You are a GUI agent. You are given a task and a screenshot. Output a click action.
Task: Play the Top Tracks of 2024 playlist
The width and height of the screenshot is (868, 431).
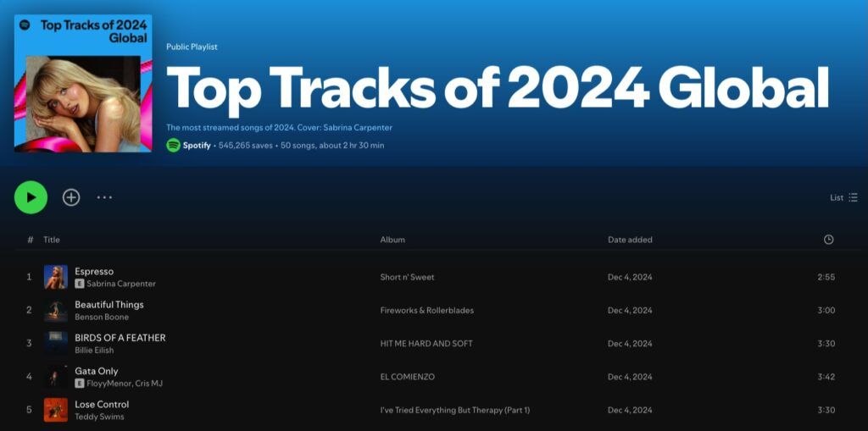point(31,197)
